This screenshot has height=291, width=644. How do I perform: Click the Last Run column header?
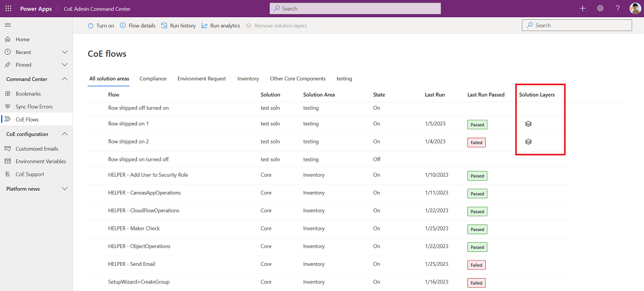pyautogui.click(x=435, y=95)
